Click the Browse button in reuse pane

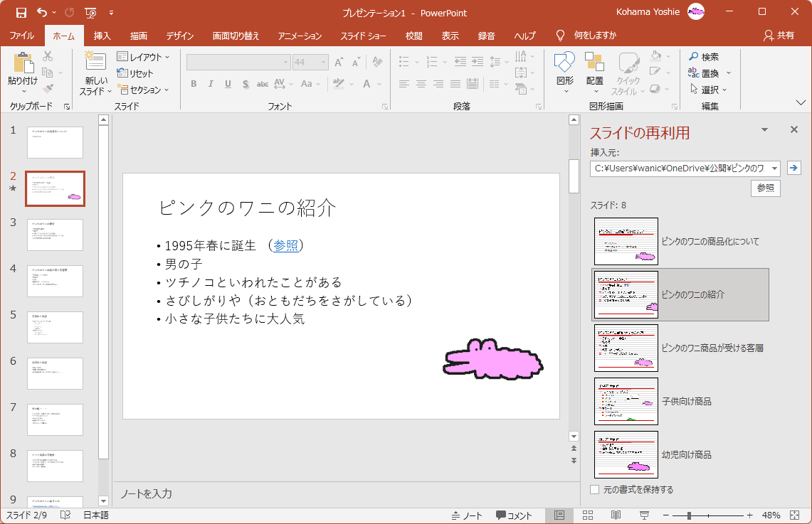[765, 188]
